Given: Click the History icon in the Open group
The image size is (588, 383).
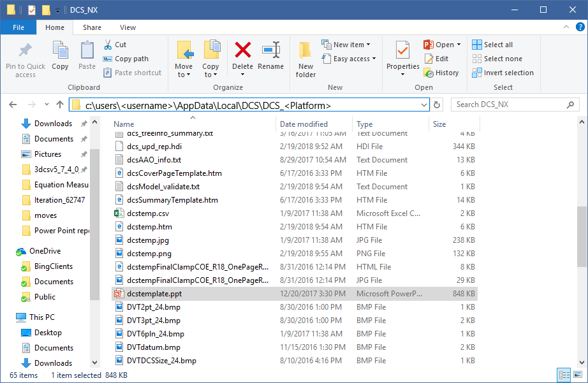Looking at the screenshot, I should pyautogui.click(x=442, y=73).
